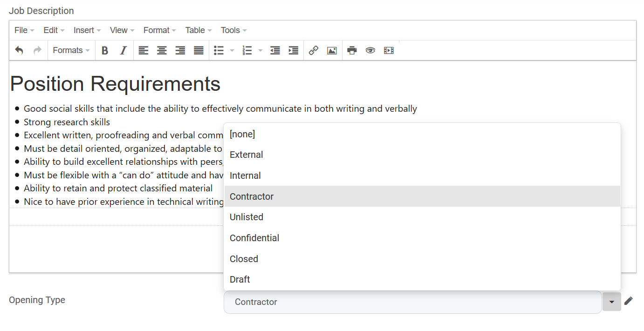The height and width of the screenshot is (331, 644).
Task: Click the Undo arrow icon
Action: coord(19,50)
